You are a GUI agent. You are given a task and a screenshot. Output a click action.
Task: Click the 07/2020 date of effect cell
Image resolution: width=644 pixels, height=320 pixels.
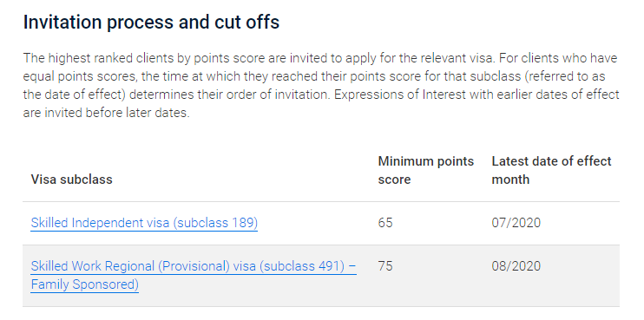tap(516, 223)
